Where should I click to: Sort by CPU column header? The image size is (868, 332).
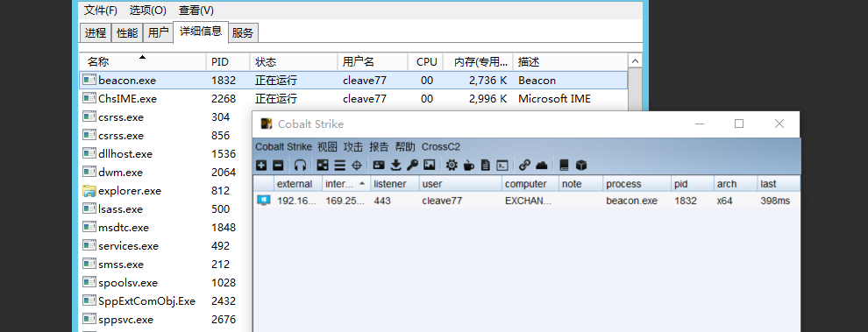(426, 61)
